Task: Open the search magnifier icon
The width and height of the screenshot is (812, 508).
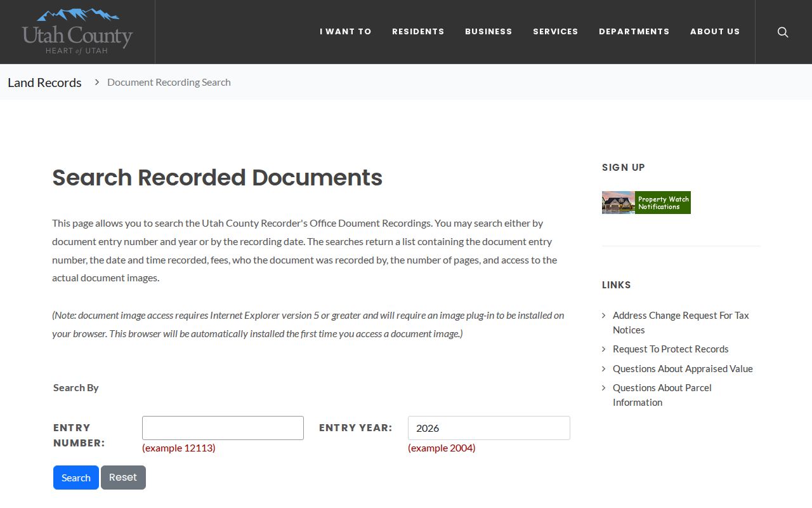Action: click(783, 32)
